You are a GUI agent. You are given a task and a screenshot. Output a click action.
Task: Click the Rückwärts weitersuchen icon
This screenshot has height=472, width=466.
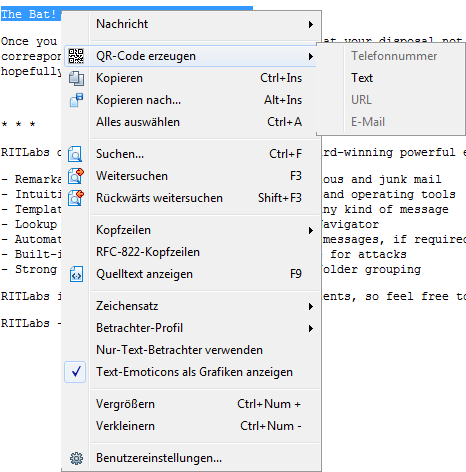coord(76,198)
